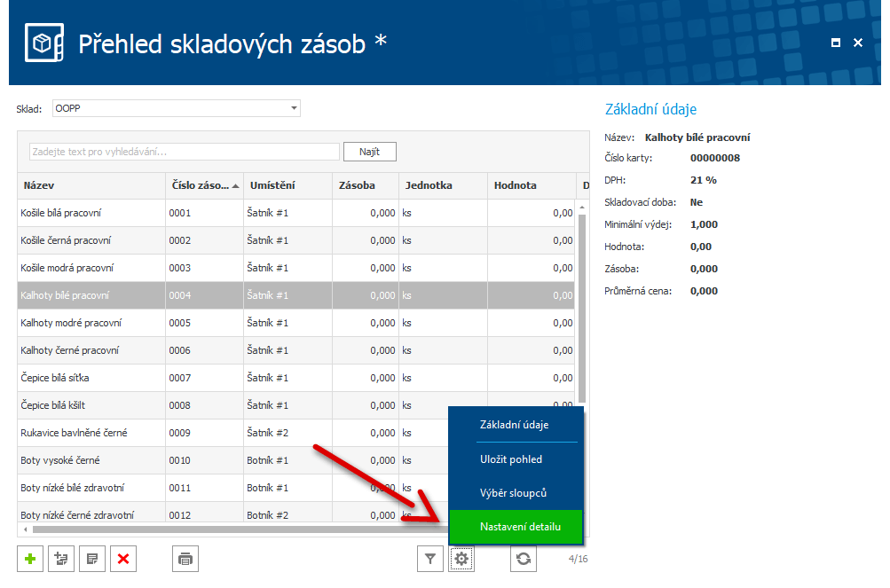Select row Boty vysoké černé
Viewport: 890px width, 588px height.
(x=232, y=460)
